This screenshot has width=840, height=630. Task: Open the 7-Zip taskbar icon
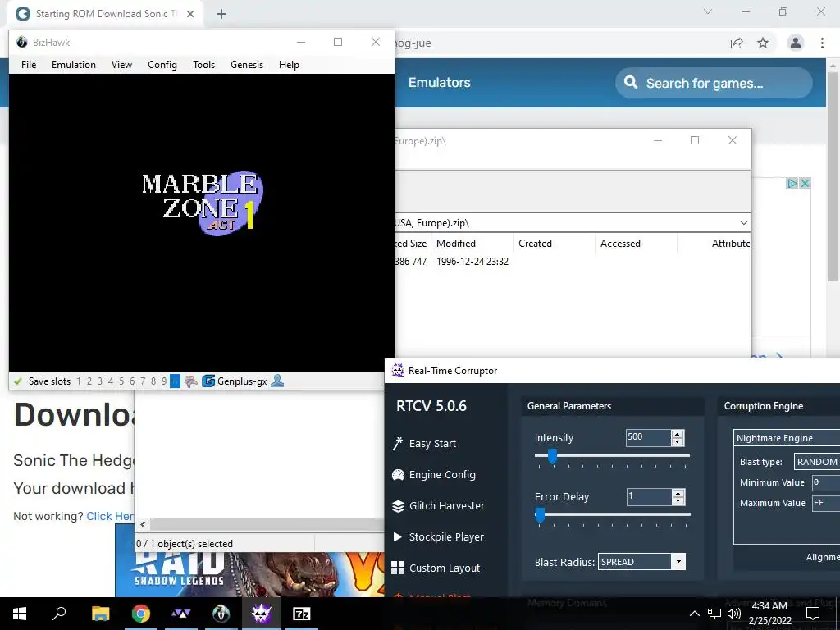pos(302,614)
